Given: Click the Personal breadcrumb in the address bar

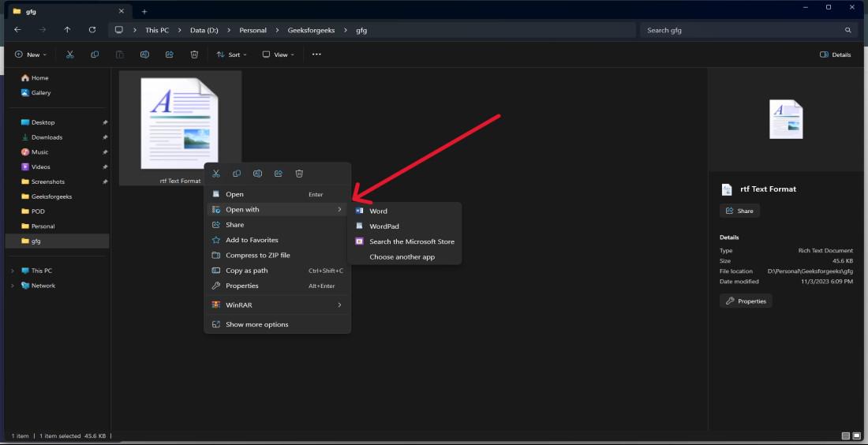Looking at the screenshot, I should click(253, 30).
